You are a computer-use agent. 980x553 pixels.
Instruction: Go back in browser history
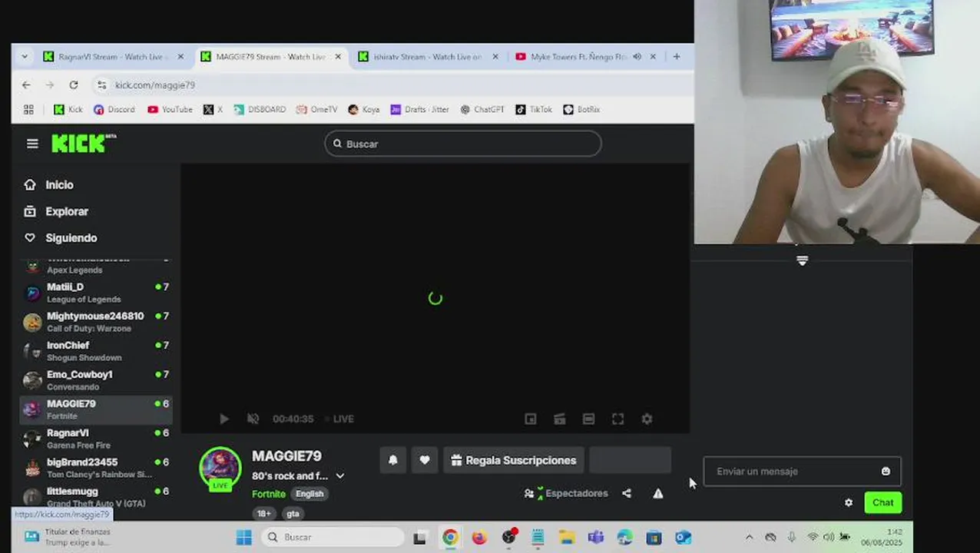(x=26, y=85)
